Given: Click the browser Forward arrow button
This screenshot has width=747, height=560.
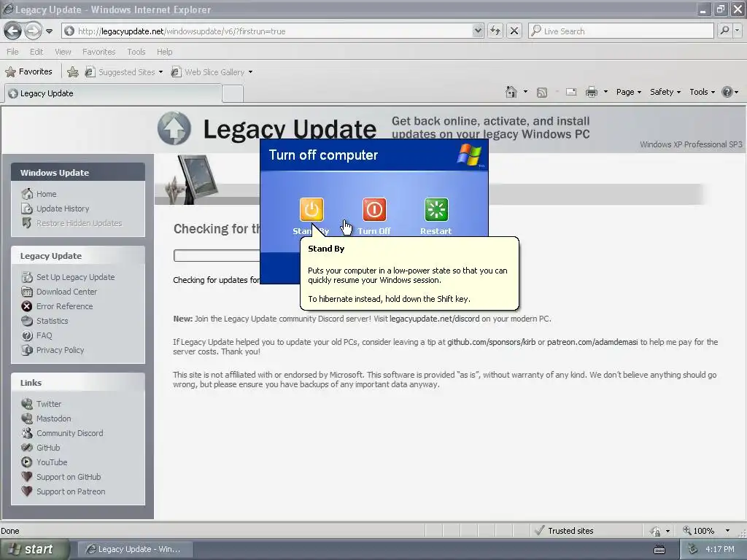Looking at the screenshot, I should 32,31.
